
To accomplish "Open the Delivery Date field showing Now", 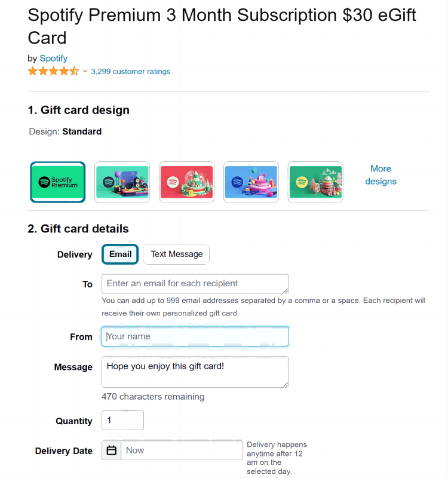I will coord(182,451).
